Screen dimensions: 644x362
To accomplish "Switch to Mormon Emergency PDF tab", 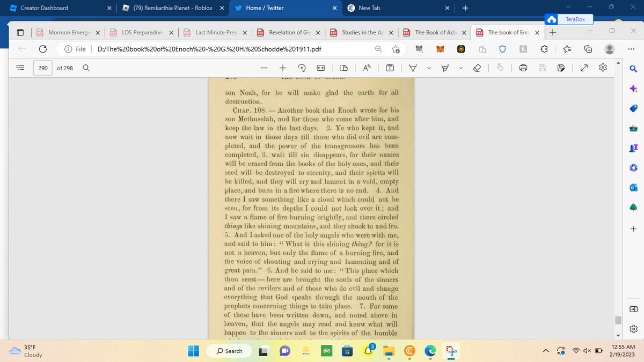I will coord(68,32).
